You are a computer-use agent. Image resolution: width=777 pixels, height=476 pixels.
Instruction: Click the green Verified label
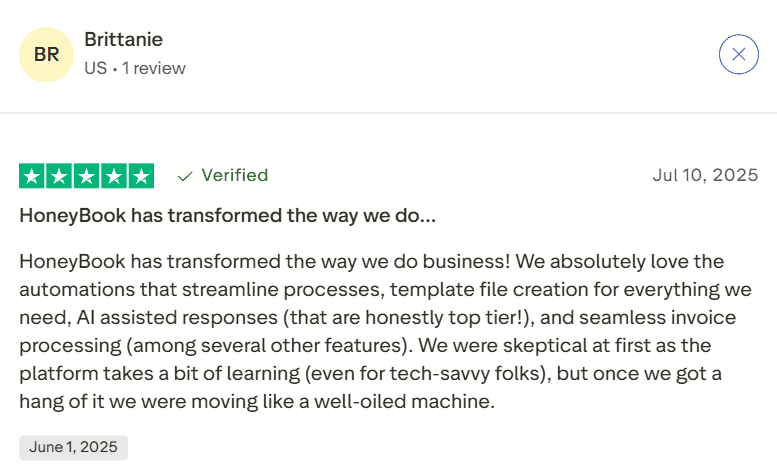point(234,175)
